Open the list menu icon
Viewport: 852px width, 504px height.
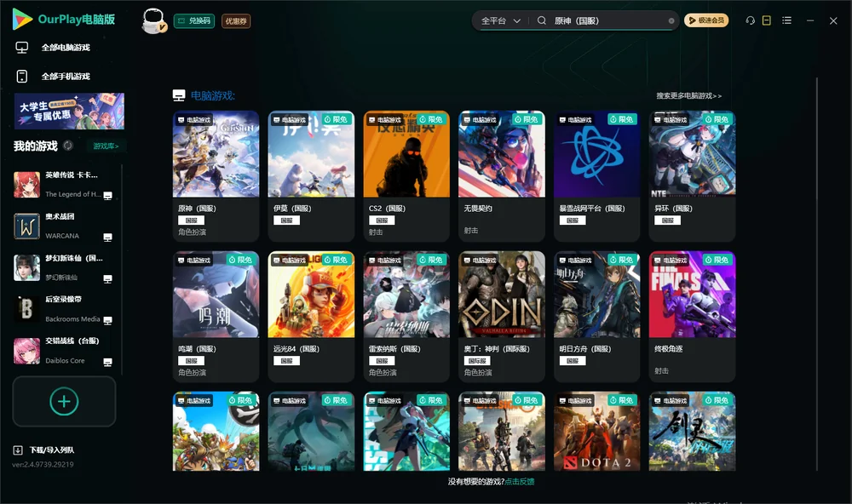[x=786, y=20]
